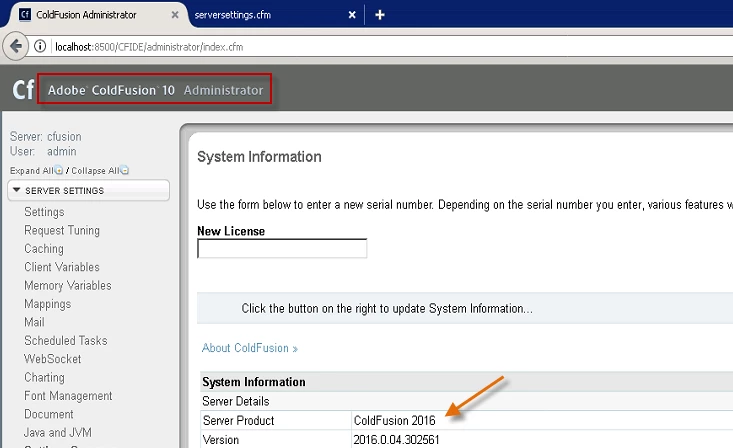
Task: Click the version value 2016.0.04.302561
Action: [396, 440]
